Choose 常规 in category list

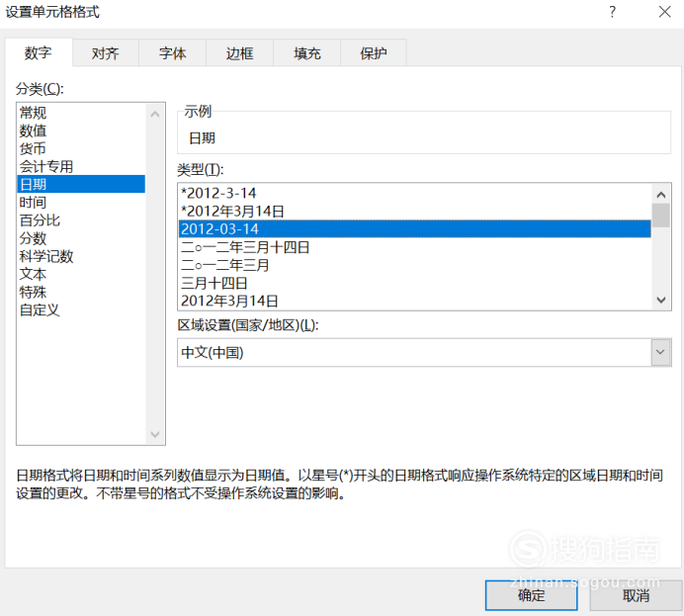pos(81,113)
